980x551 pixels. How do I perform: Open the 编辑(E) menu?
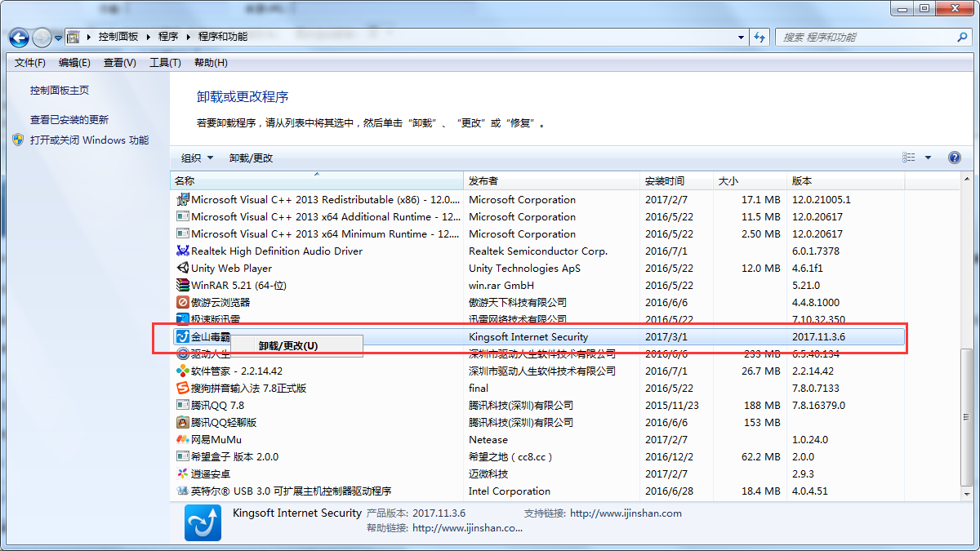tap(74, 63)
